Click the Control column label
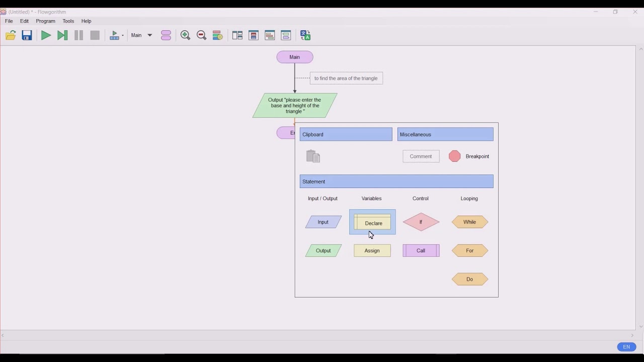This screenshot has width=644, height=362. point(421,199)
